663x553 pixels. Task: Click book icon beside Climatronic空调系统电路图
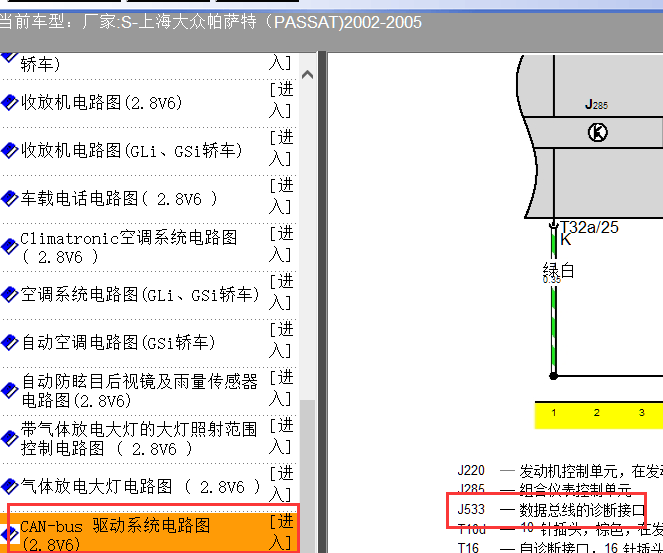point(9,246)
